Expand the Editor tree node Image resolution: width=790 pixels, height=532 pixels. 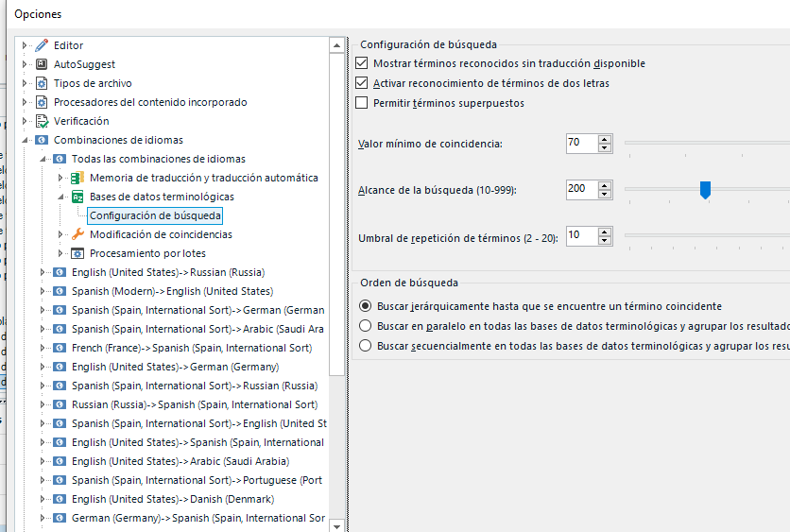click(25, 45)
